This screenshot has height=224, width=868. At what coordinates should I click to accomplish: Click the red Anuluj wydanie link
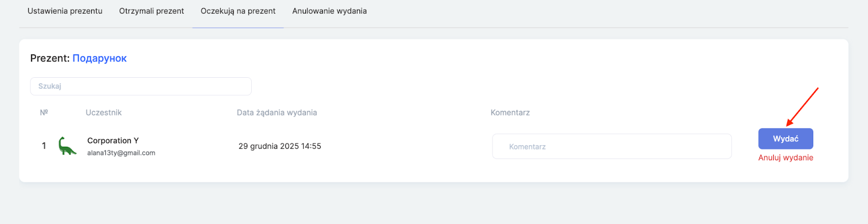click(x=786, y=158)
